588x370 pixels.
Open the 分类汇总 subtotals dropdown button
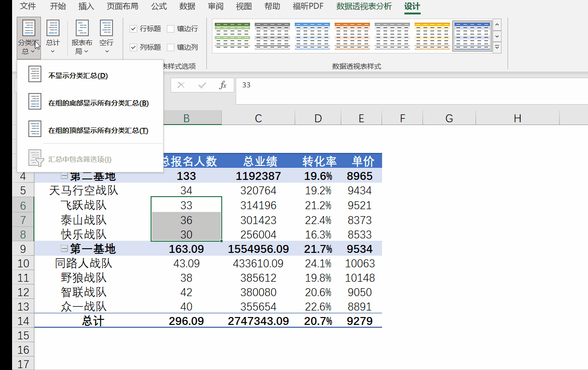pos(29,38)
